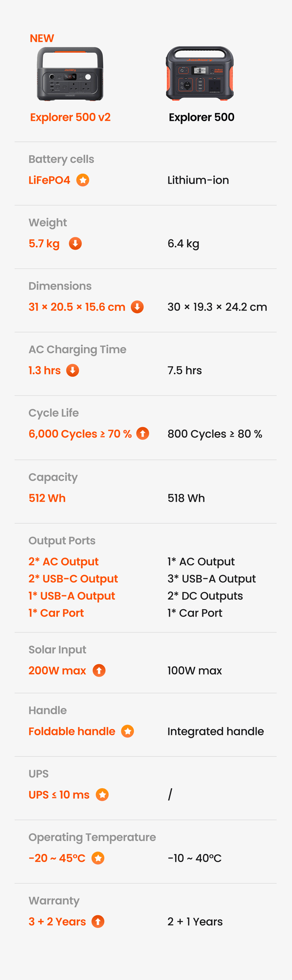Click the Lithium-ion battery cell value

point(198,180)
